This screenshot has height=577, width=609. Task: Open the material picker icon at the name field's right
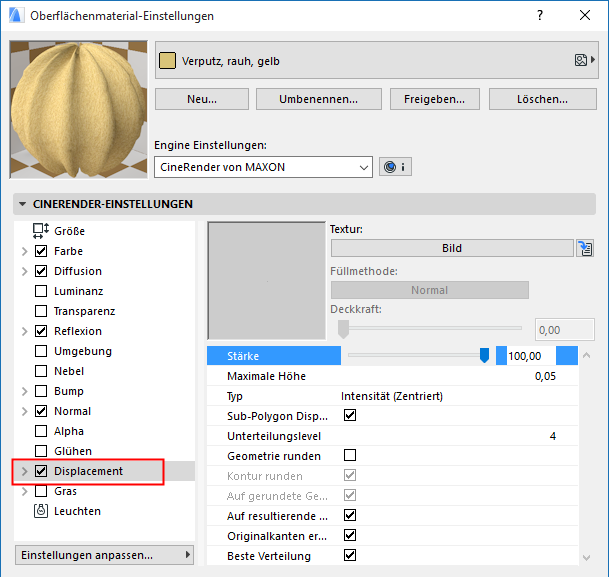585,60
